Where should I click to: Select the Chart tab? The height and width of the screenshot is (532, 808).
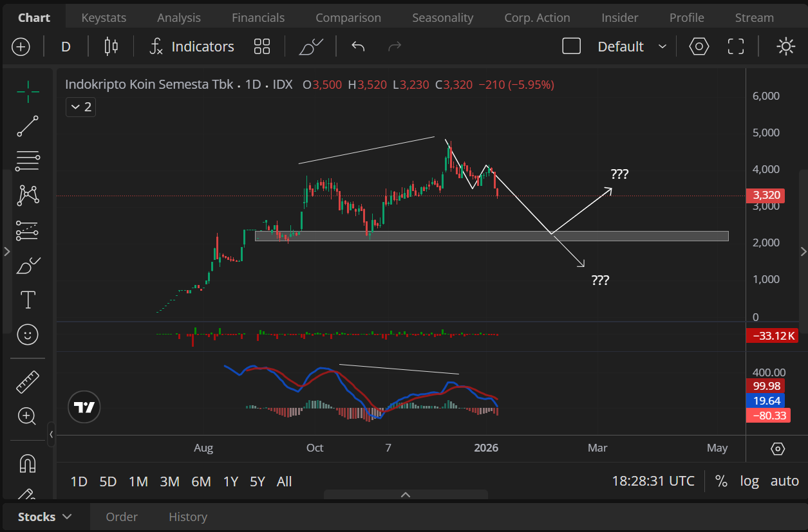(x=34, y=17)
